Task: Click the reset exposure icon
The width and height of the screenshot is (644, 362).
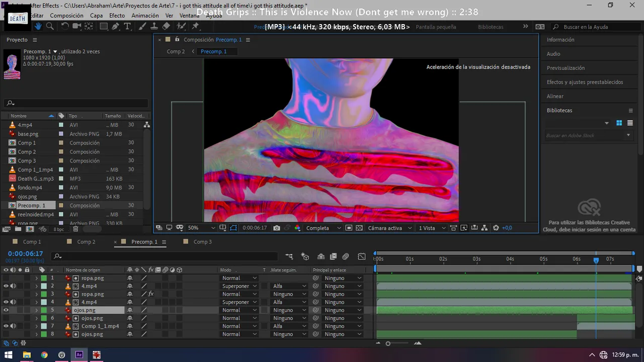Action: coord(496,228)
